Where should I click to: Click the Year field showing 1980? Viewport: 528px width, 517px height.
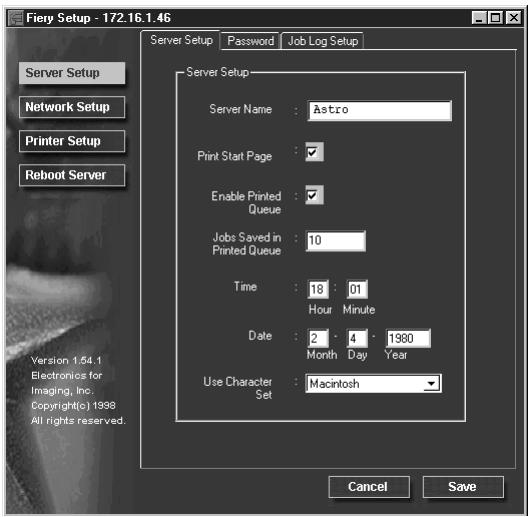coord(408,338)
